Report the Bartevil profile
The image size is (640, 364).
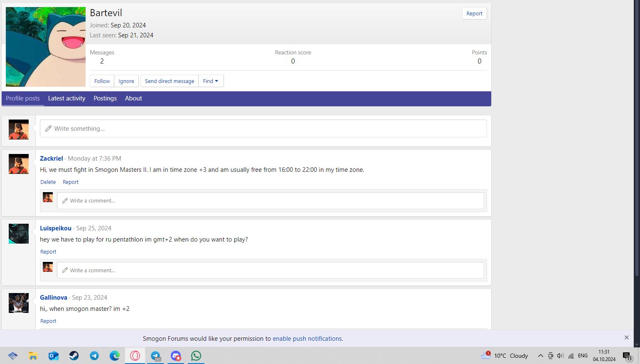click(x=474, y=13)
